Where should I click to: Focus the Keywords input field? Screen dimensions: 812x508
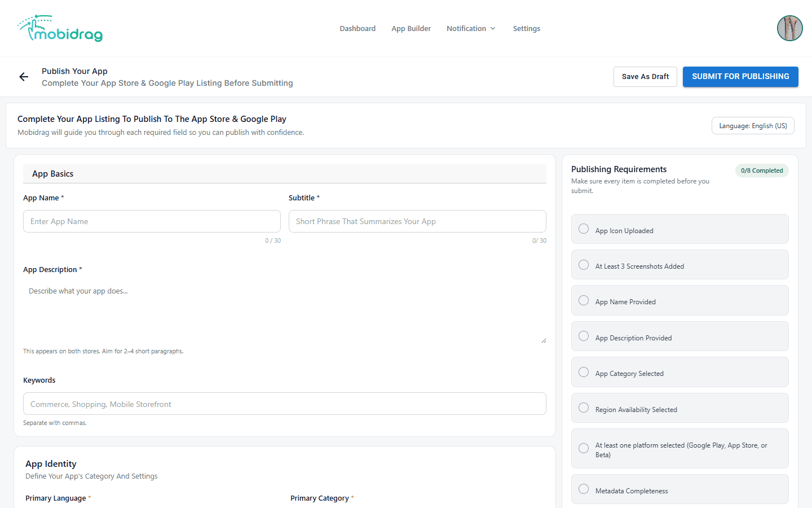(x=285, y=404)
